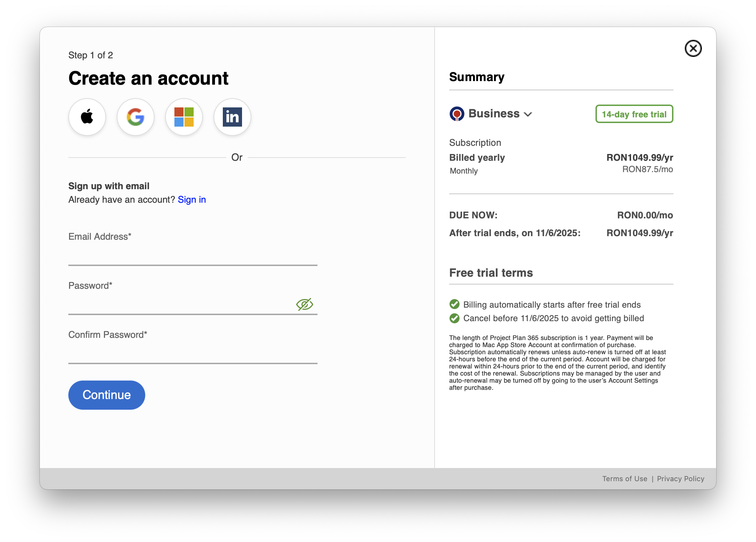Open the Business plan selector
The width and height of the screenshot is (756, 542).
coord(494,114)
